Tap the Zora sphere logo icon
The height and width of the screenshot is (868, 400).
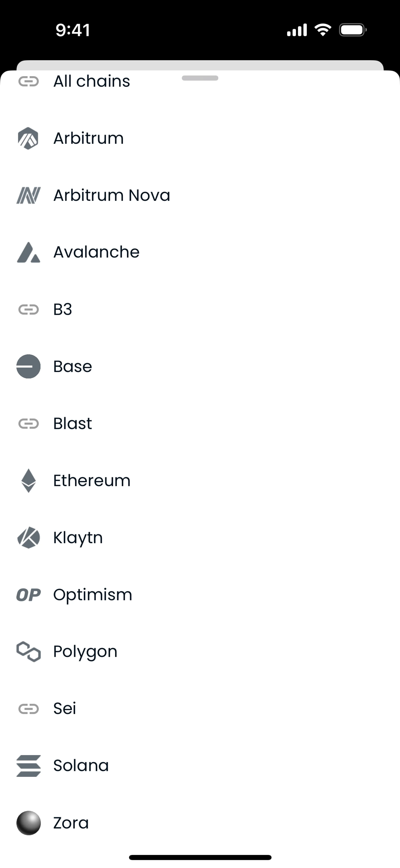(28, 823)
